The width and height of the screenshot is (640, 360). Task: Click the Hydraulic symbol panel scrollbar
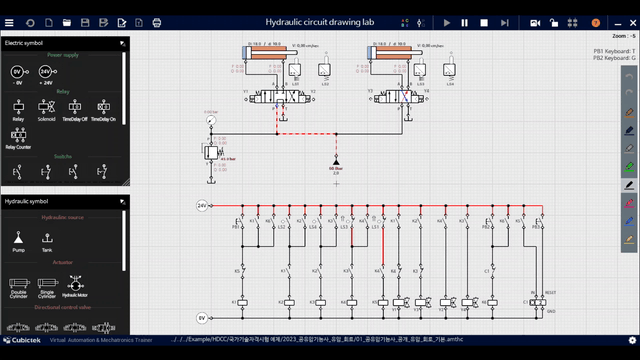pos(124,241)
